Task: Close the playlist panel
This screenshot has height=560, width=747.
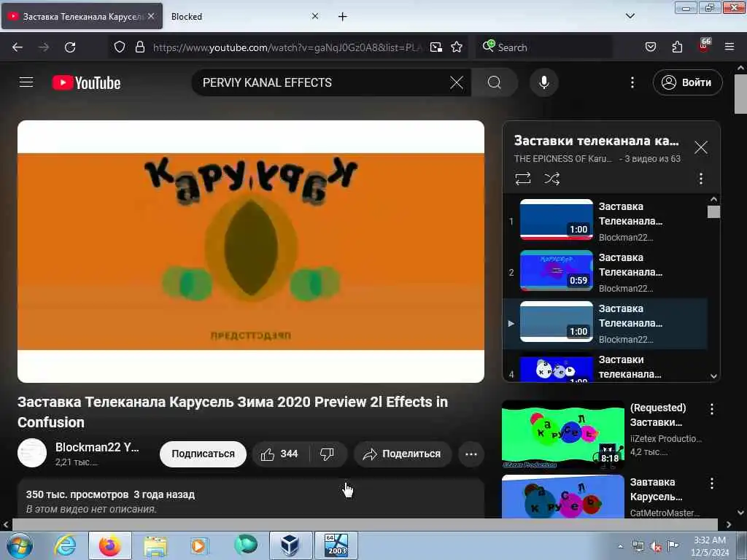Action: click(x=700, y=147)
